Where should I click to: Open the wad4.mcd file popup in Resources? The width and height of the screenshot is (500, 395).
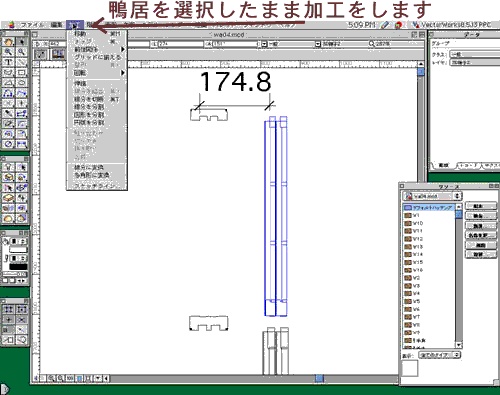coord(432,196)
